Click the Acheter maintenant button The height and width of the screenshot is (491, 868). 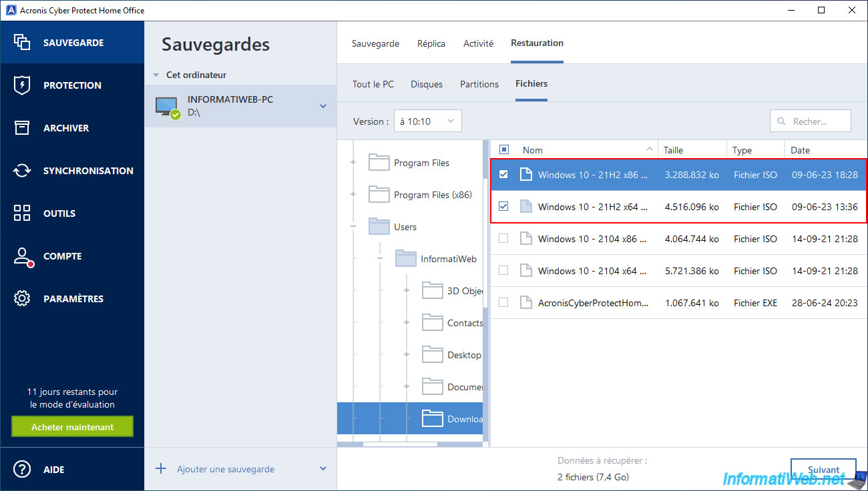click(x=72, y=427)
